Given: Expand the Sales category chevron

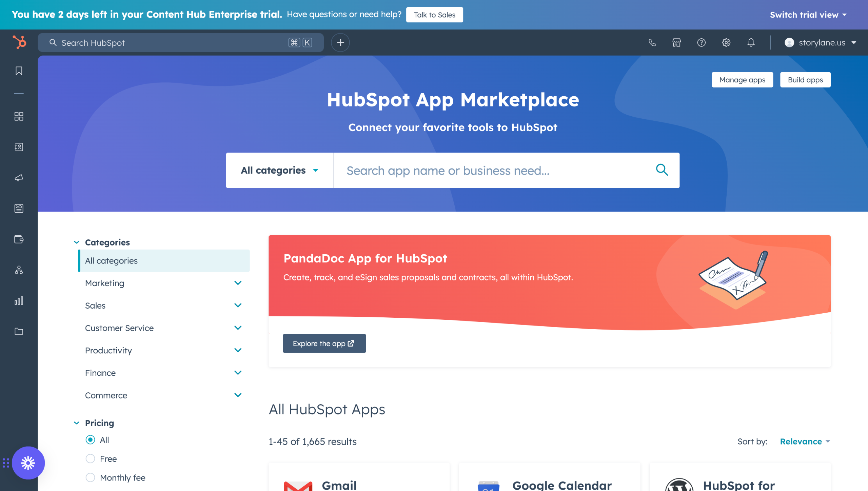Looking at the screenshot, I should (238, 305).
